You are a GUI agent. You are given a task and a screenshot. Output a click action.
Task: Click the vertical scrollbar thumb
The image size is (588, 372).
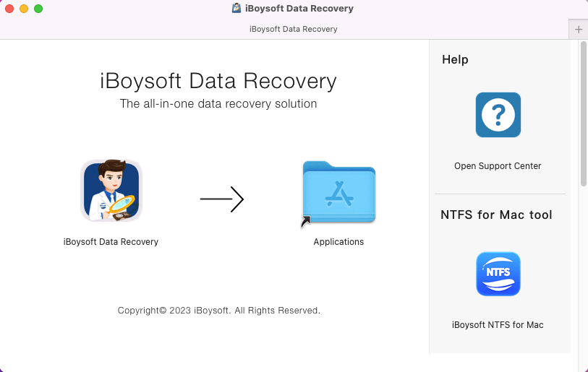point(584,113)
